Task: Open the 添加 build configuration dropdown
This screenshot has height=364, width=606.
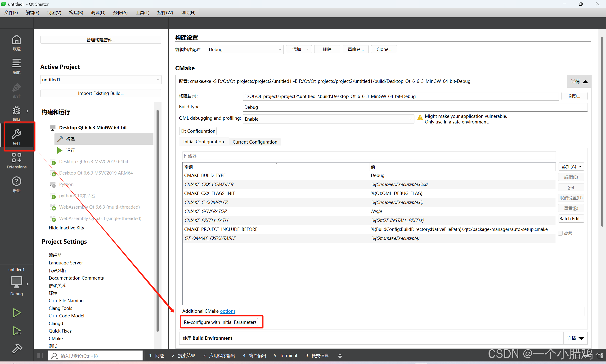Action: pyautogui.click(x=299, y=49)
